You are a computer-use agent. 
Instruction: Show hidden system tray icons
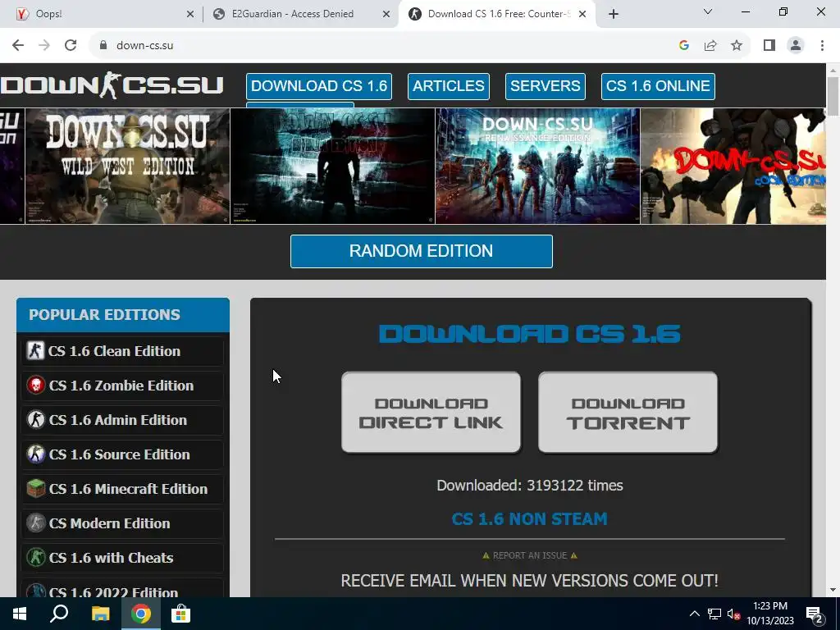[x=694, y=614]
